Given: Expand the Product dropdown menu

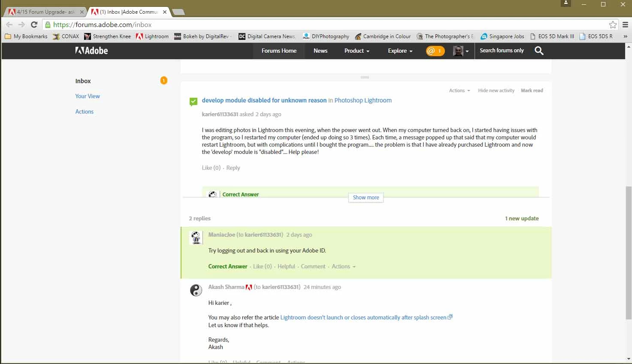Looking at the screenshot, I should pos(357,51).
